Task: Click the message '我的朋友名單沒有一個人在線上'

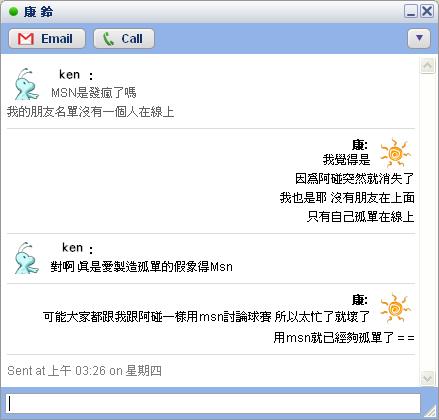Action: coord(90,112)
